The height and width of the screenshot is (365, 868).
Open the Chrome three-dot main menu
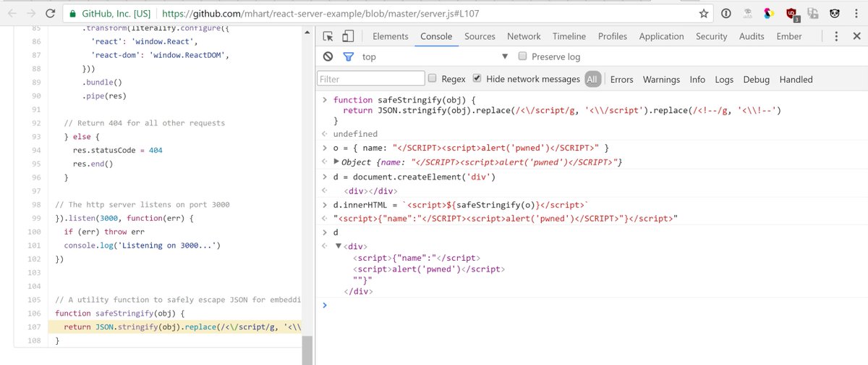(x=855, y=14)
